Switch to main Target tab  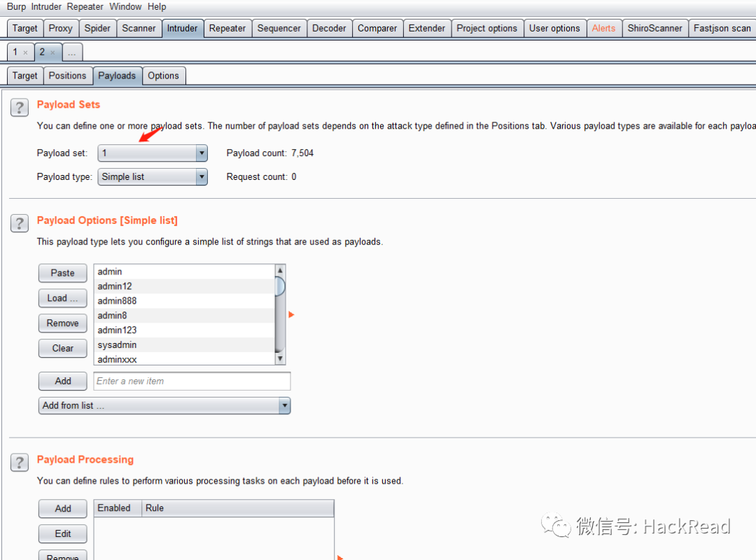[25, 29]
